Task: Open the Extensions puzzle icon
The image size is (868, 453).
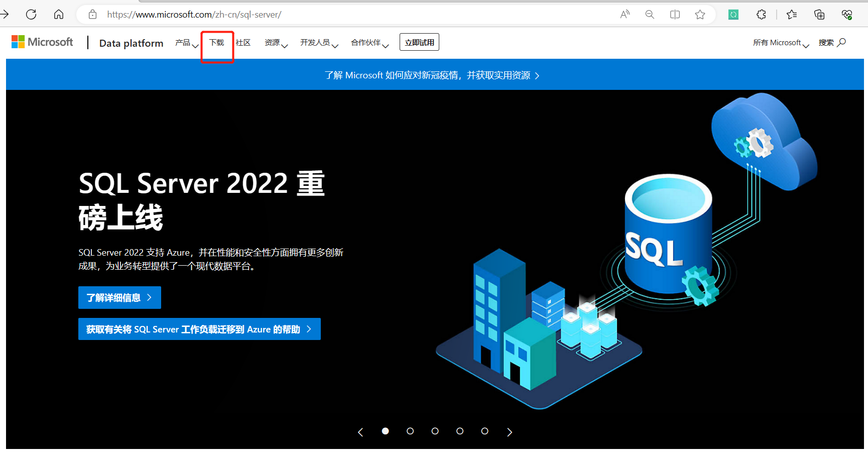Action: point(761,15)
